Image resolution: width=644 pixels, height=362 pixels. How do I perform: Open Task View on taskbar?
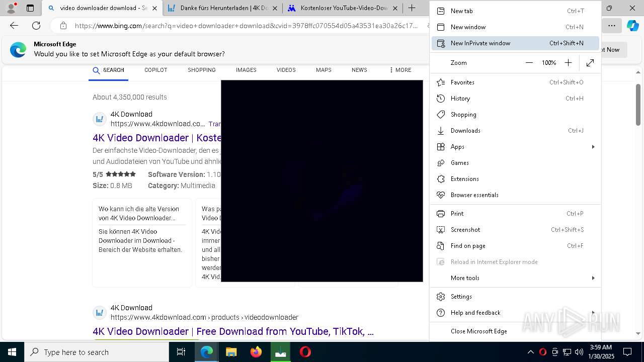click(181, 352)
